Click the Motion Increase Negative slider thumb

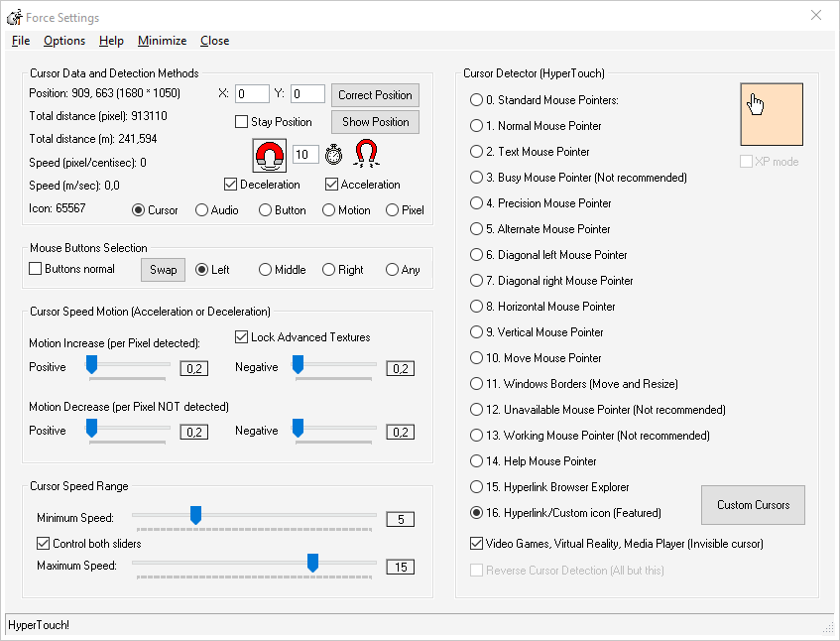click(x=298, y=364)
